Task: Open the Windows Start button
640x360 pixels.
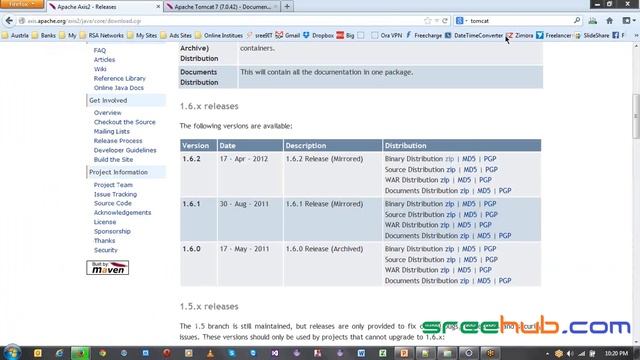Action: (x=11, y=353)
